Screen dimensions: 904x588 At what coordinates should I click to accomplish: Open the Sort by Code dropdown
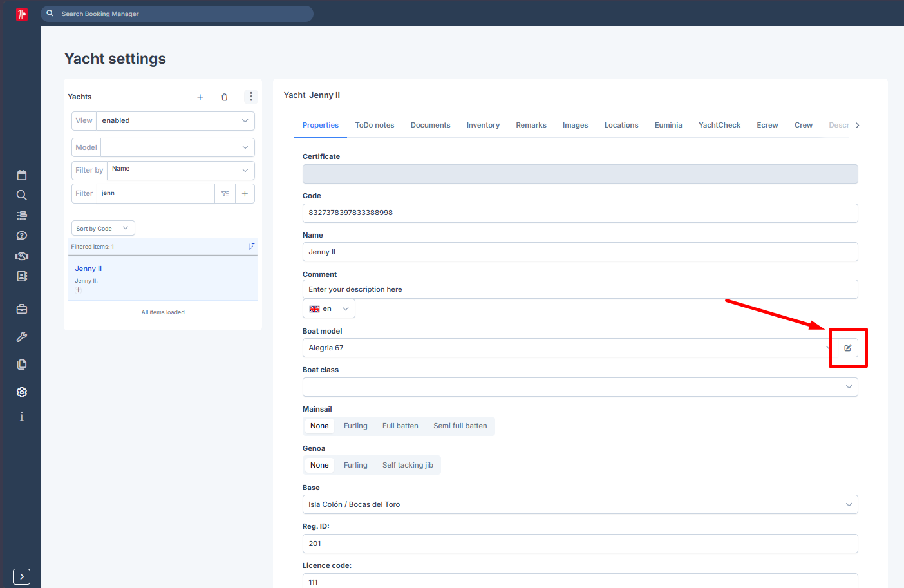[x=103, y=229]
